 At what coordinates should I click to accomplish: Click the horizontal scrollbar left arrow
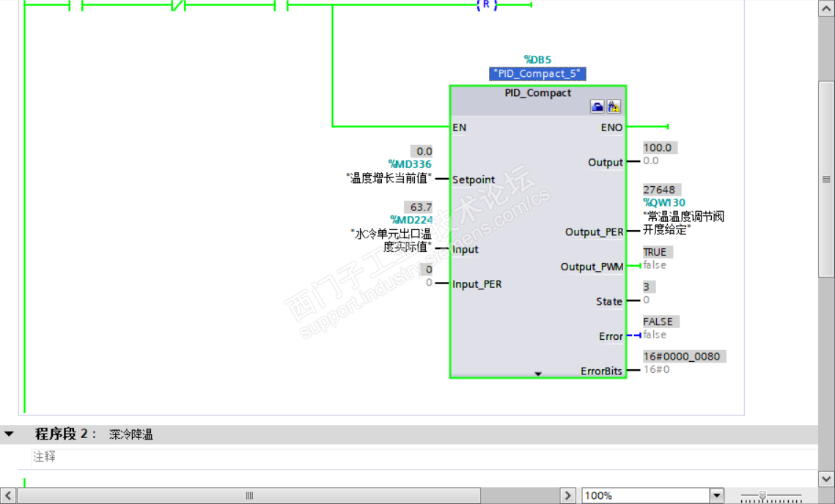tap(8, 495)
